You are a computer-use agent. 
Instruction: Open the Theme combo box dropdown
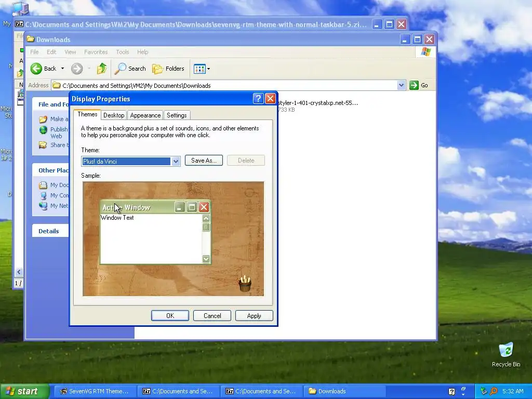point(176,162)
